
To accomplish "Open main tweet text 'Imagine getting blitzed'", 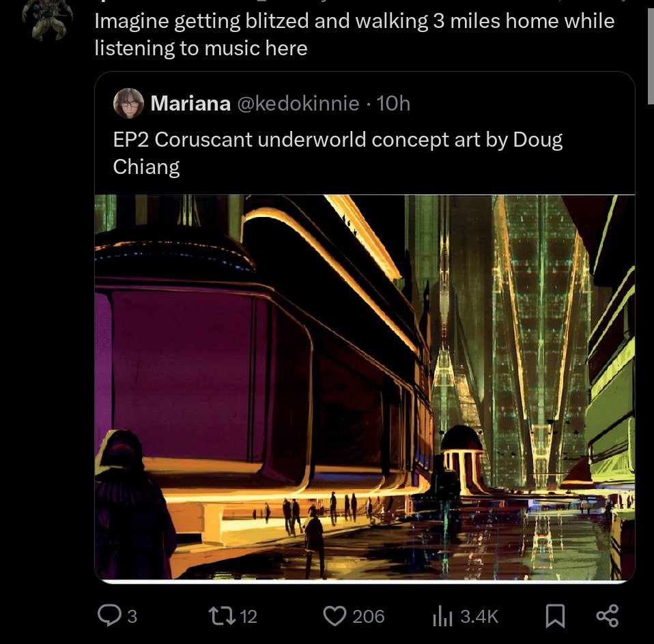I will click(x=354, y=35).
